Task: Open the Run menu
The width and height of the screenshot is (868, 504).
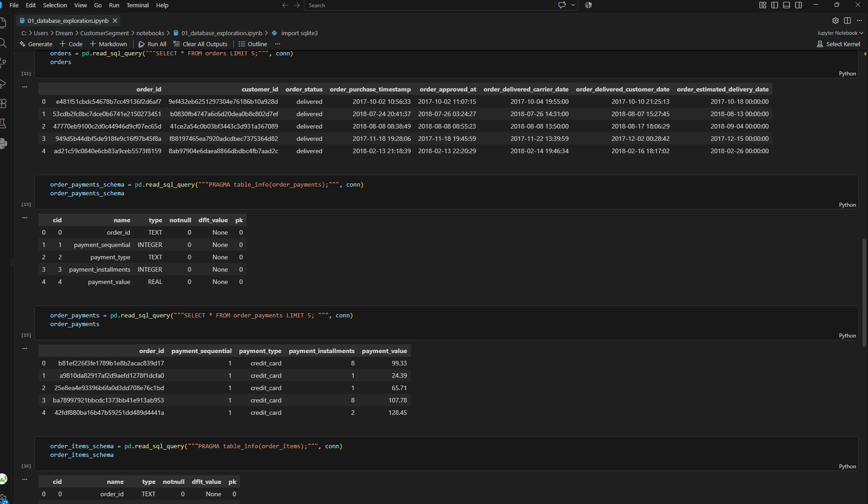Action: tap(114, 5)
